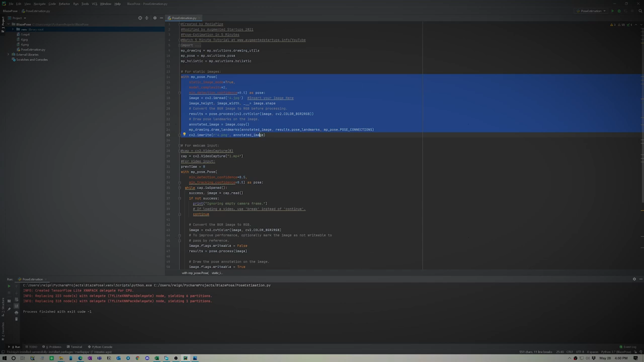This screenshot has width=644, height=362.
Task: Open the Problems tool window
Action: 53,347
